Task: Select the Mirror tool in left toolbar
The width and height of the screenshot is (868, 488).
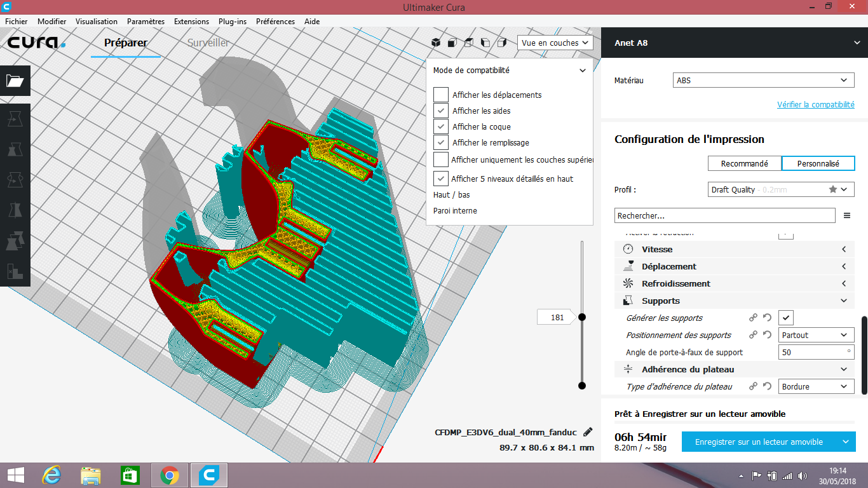Action: pyautogui.click(x=15, y=210)
